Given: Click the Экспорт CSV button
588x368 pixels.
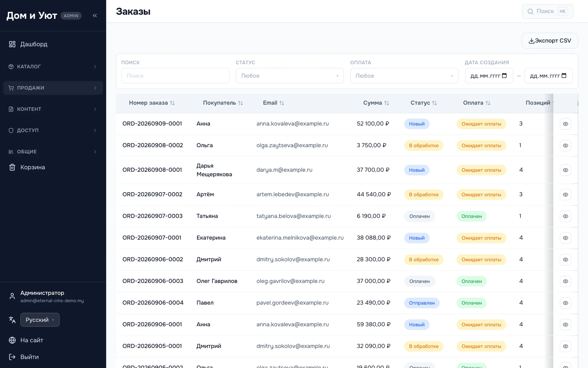Looking at the screenshot, I should (x=550, y=41).
